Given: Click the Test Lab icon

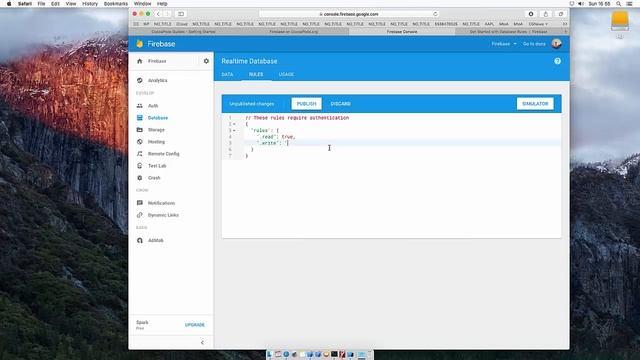Looking at the screenshot, I should (x=140, y=166).
